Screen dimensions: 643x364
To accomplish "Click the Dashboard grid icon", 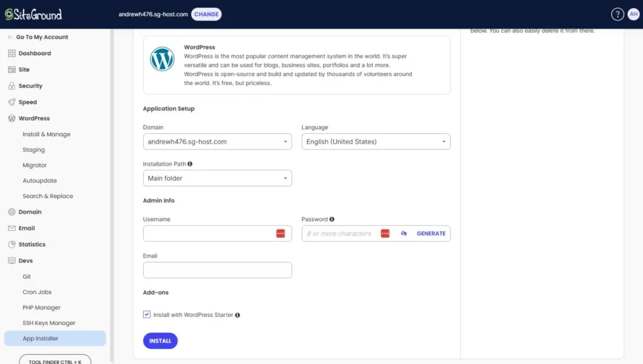I will [11, 53].
